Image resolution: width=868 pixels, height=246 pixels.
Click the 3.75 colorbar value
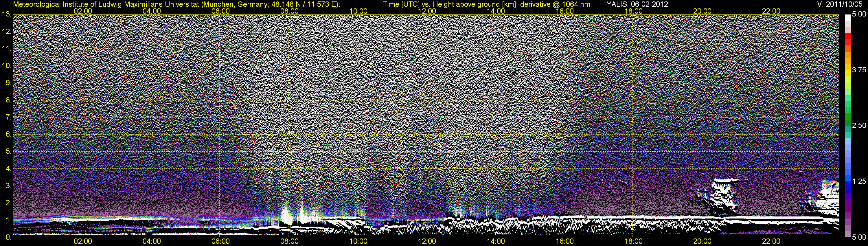pyautogui.click(x=859, y=70)
